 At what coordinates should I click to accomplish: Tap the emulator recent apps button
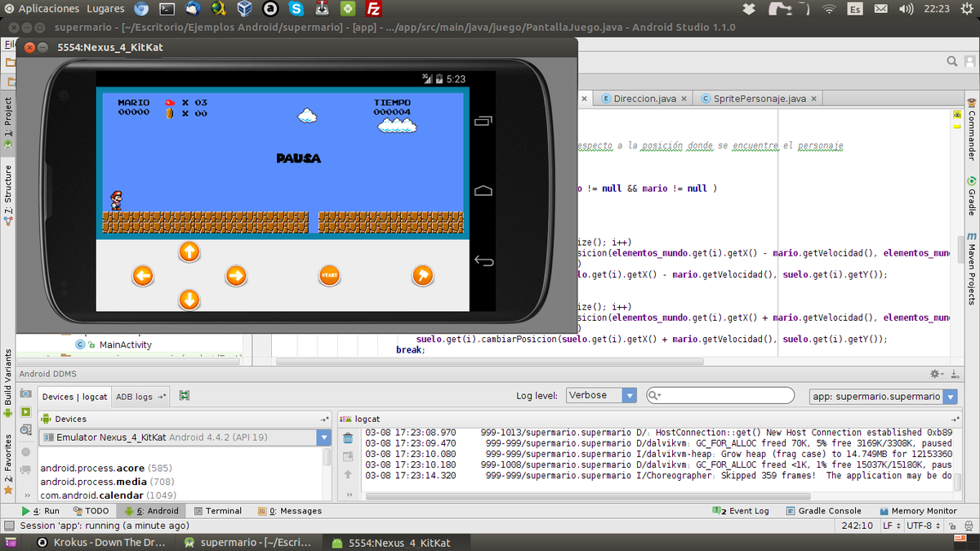point(483,122)
